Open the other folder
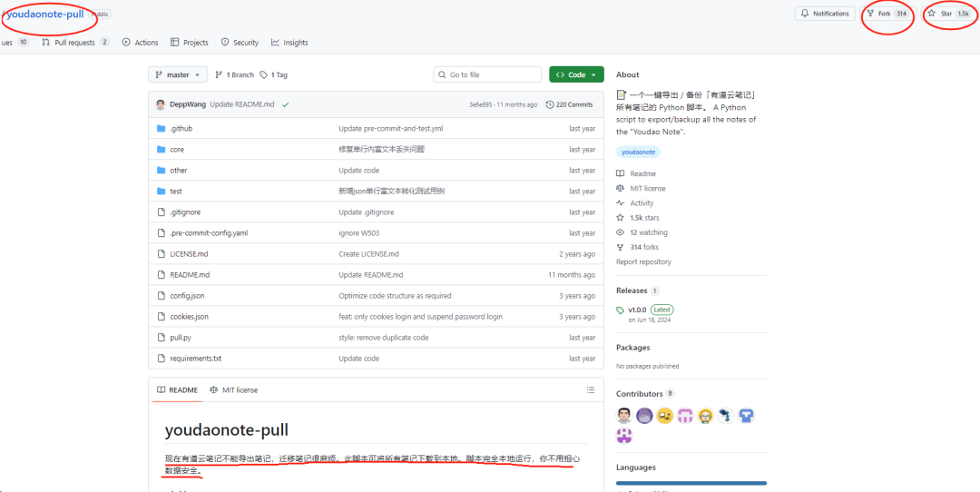Viewport: 980px width, 492px height. tap(178, 170)
